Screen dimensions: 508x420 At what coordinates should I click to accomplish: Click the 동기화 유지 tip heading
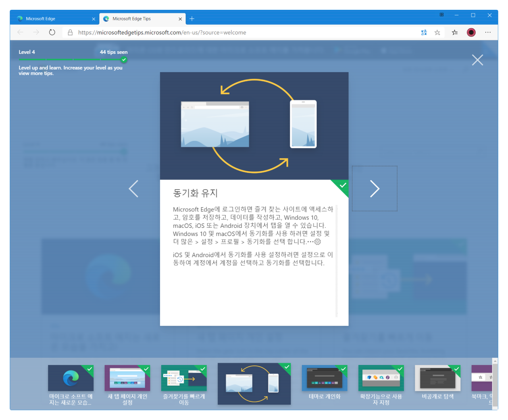point(195,193)
